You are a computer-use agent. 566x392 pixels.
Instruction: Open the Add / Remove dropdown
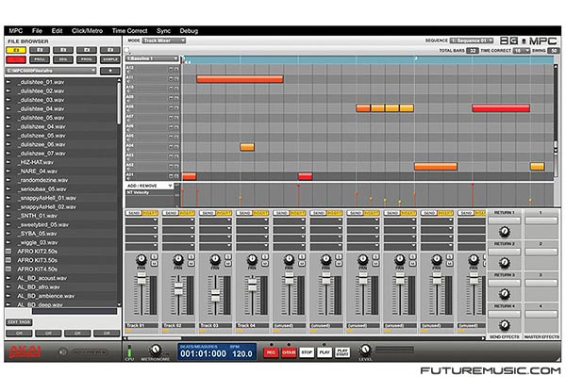[x=149, y=186]
